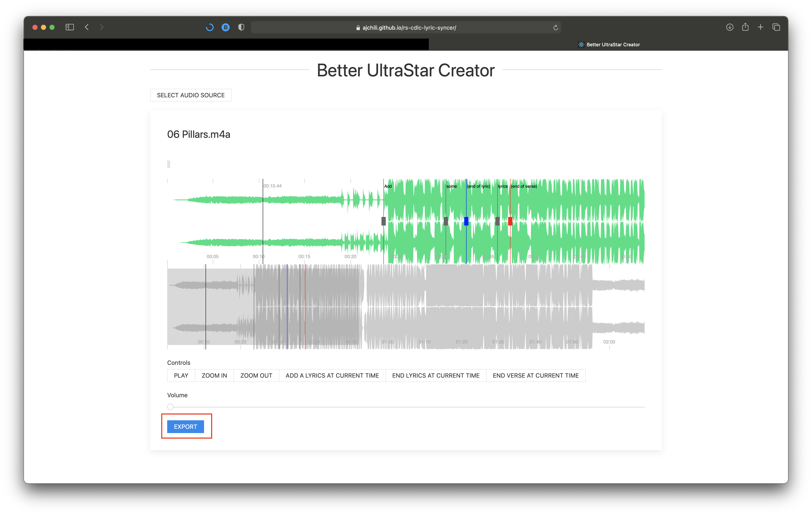Select the red end-of-verse marker handle

pos(510,221)
